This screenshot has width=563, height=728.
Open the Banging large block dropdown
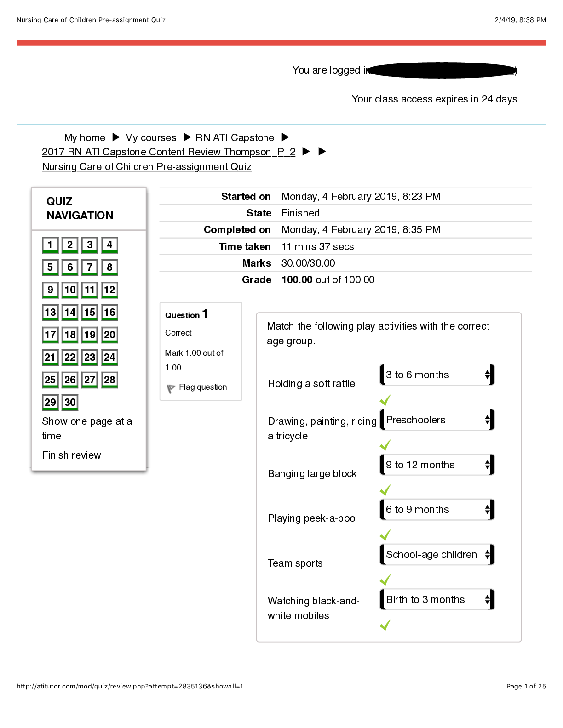437,465
